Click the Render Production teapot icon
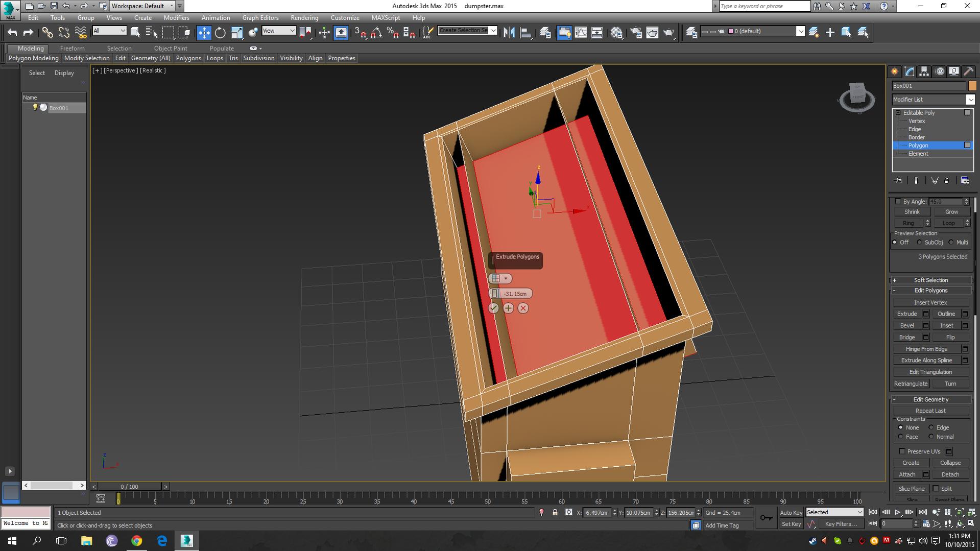 click(669, 32)
